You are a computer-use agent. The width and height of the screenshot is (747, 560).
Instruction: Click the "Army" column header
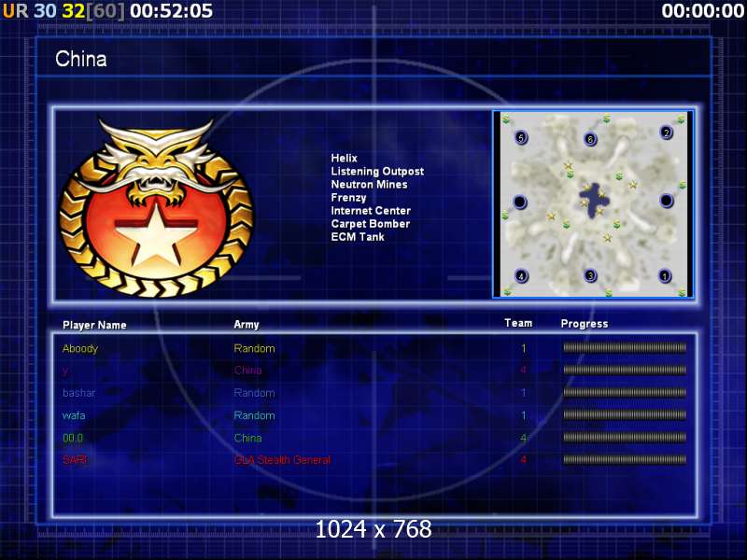pyautogui.click(x=247, y=325)
